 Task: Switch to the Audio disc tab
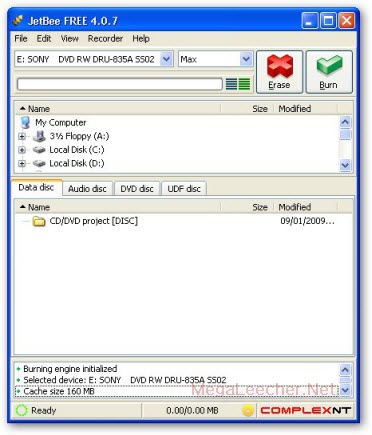[87, 189]
